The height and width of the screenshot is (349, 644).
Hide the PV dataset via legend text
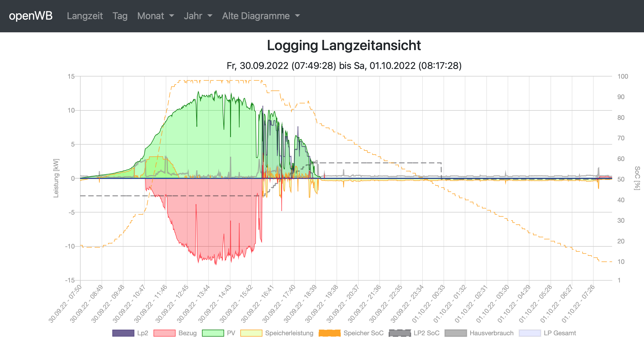pos(231,333)
